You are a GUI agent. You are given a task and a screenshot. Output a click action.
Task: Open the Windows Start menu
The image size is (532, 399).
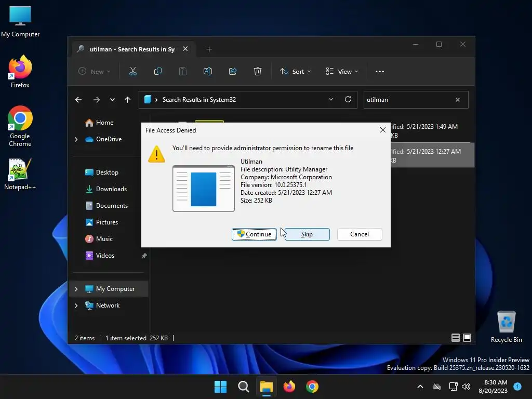click(x=220, y=387)
